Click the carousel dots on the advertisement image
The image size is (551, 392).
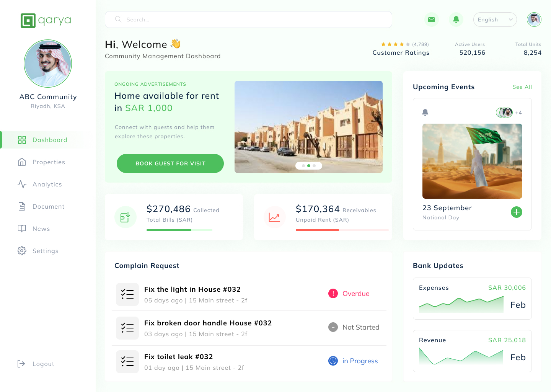(x=309, y=166)
